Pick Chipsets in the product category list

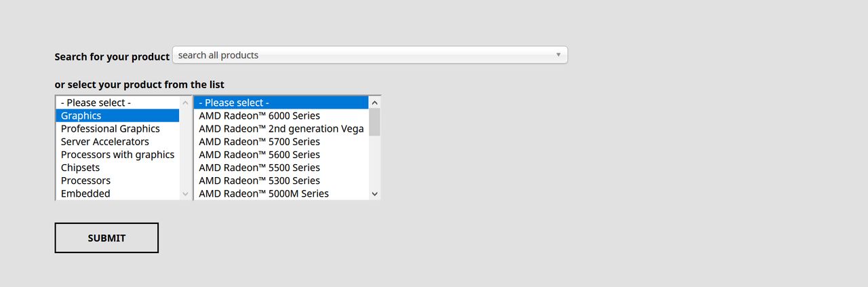coord(117,168)
